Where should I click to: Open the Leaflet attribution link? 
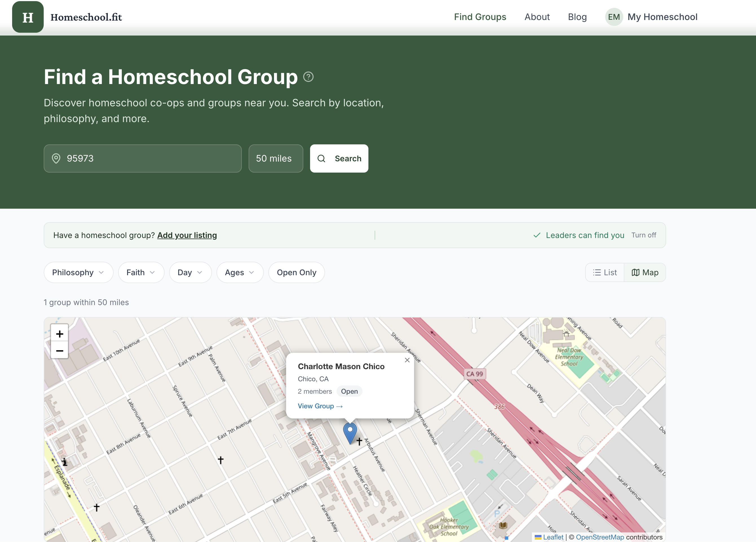pyautogui.click(x=553, y=537)
